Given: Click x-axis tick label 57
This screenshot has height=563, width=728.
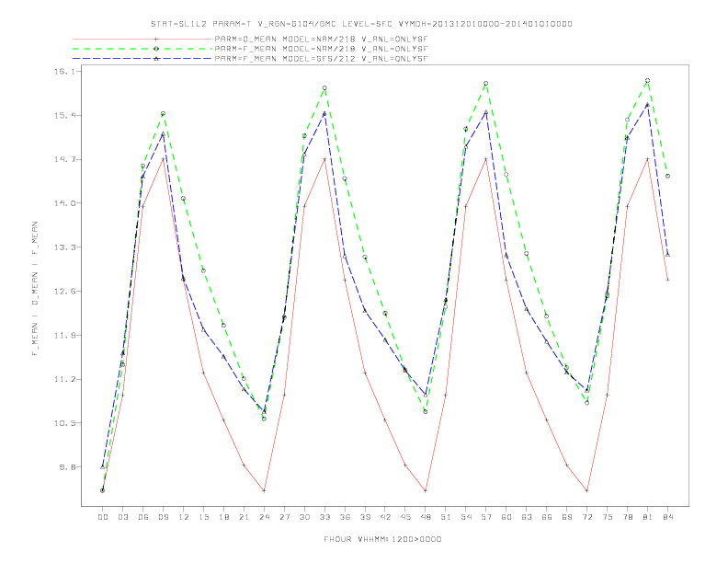Looking at the screenshot, I should (x=486, y=517).
